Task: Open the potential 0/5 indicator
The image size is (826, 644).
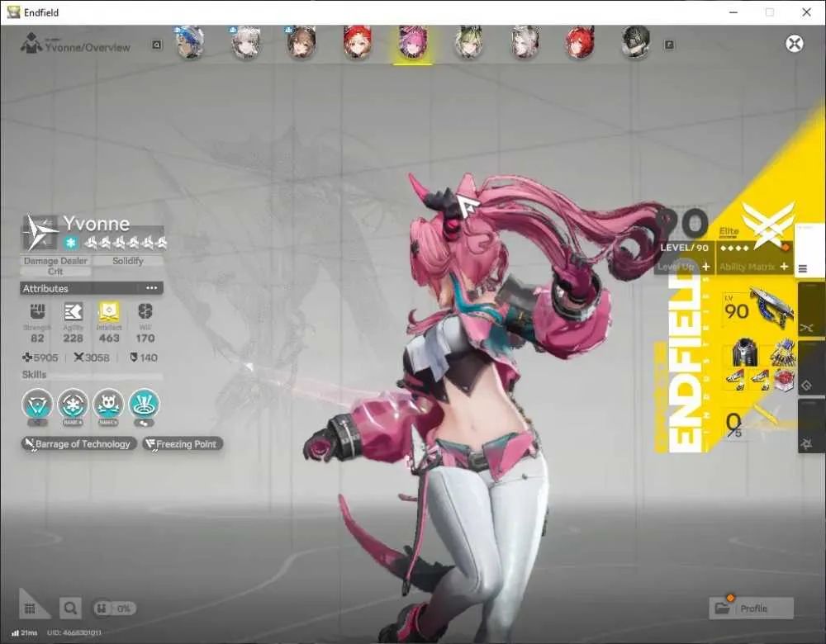Action: point(733,425)
